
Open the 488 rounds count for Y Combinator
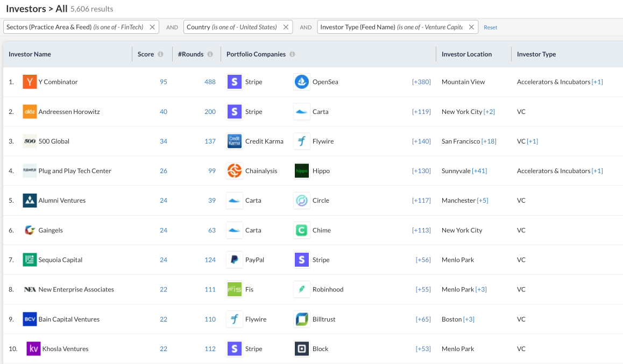tap(210, 82)
